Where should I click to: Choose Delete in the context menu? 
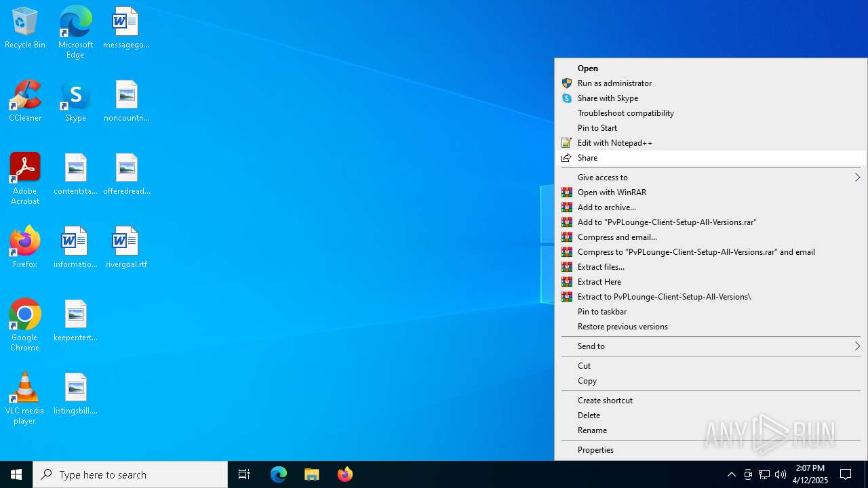(x=711, y=415)
